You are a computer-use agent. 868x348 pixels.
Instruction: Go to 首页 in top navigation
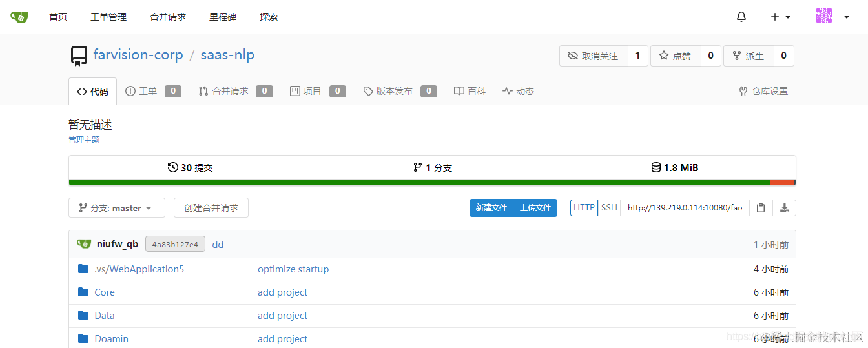point(58,17)
